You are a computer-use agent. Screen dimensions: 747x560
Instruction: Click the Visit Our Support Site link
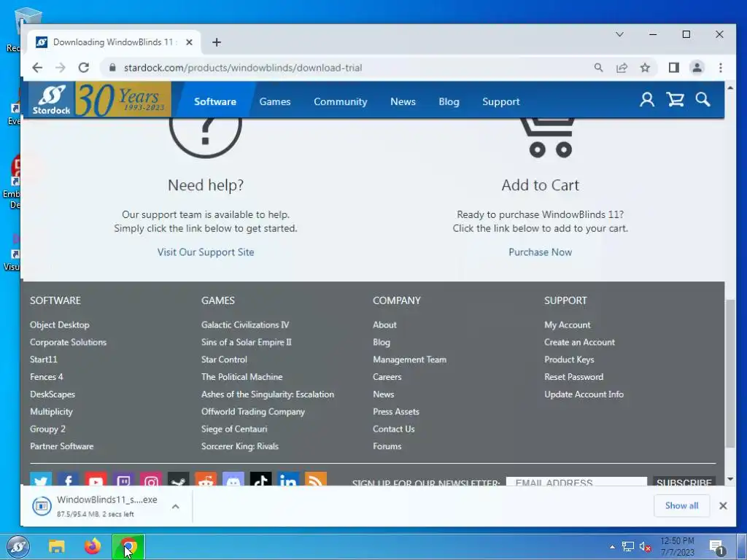coord(206,252)
